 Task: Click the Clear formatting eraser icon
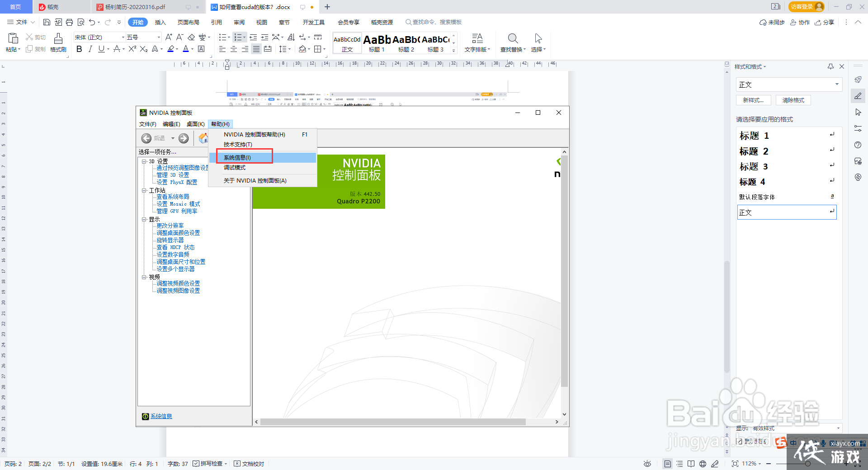[191, 37]
